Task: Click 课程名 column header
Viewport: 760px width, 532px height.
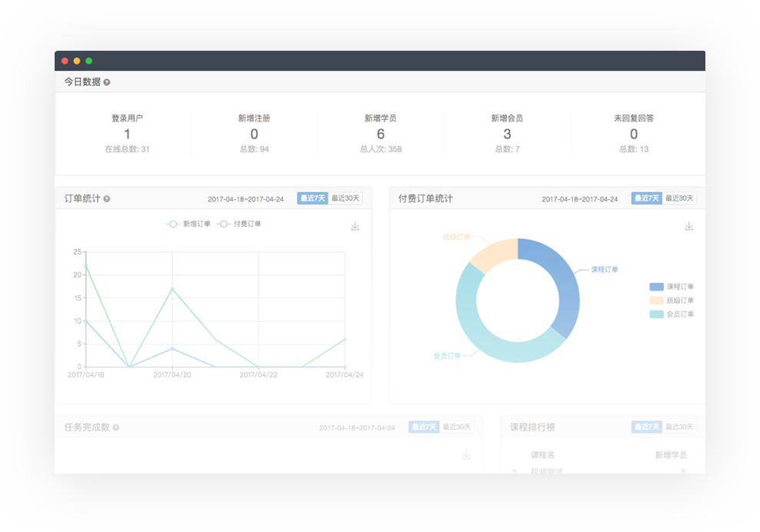Action: coord(542,455)
